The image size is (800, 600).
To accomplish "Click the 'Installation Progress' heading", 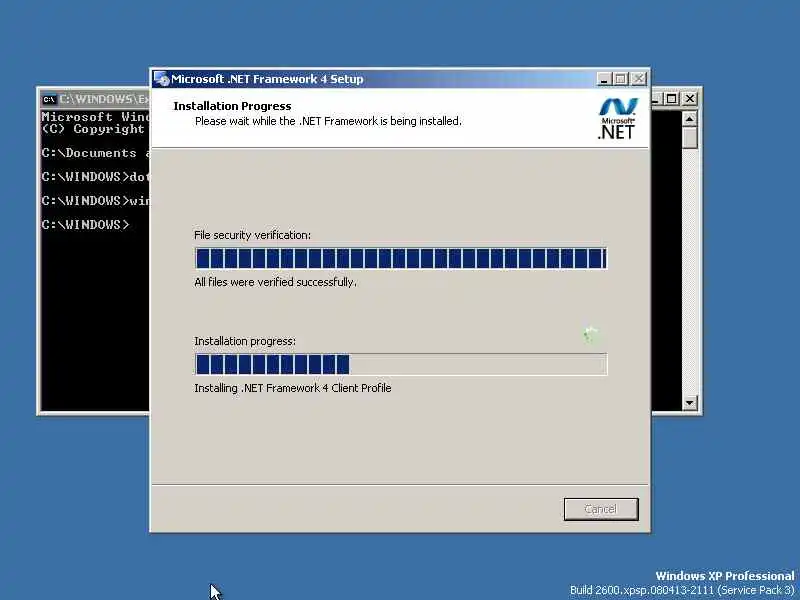I will (x=232, y=106).
